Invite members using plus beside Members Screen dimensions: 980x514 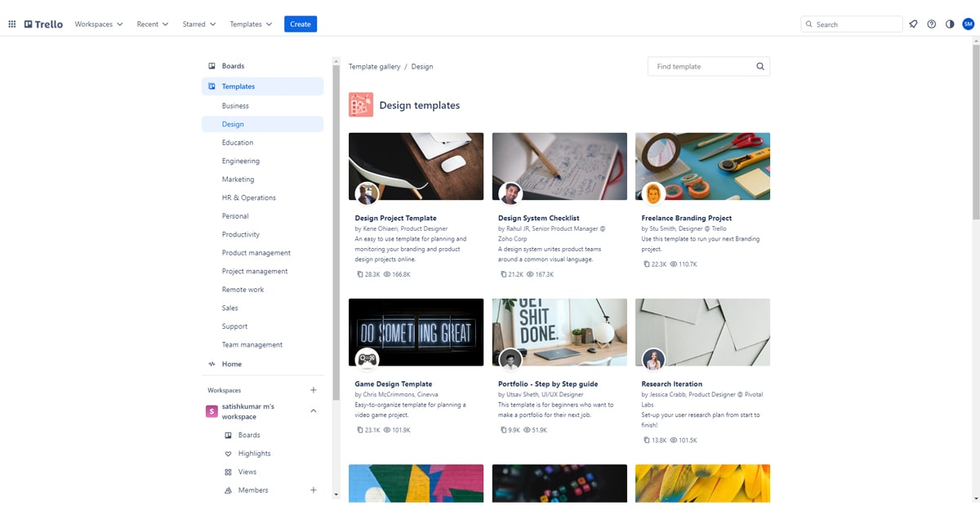tap(314, 490)
